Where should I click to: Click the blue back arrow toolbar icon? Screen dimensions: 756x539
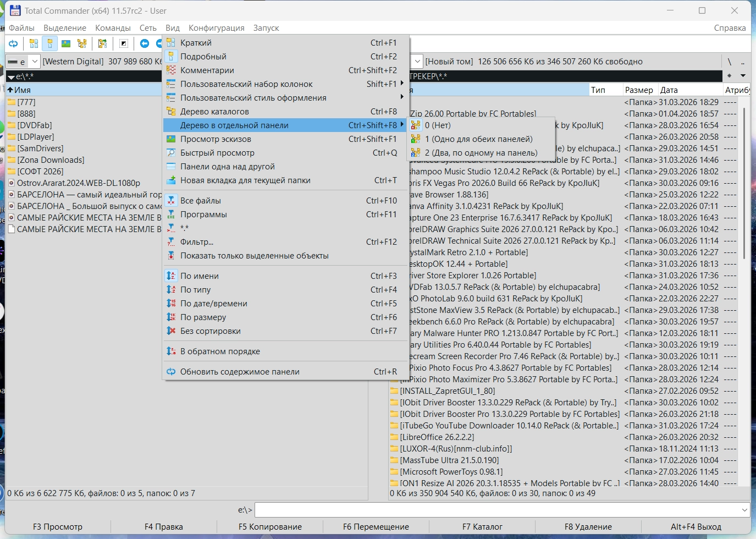coord(145,43)
